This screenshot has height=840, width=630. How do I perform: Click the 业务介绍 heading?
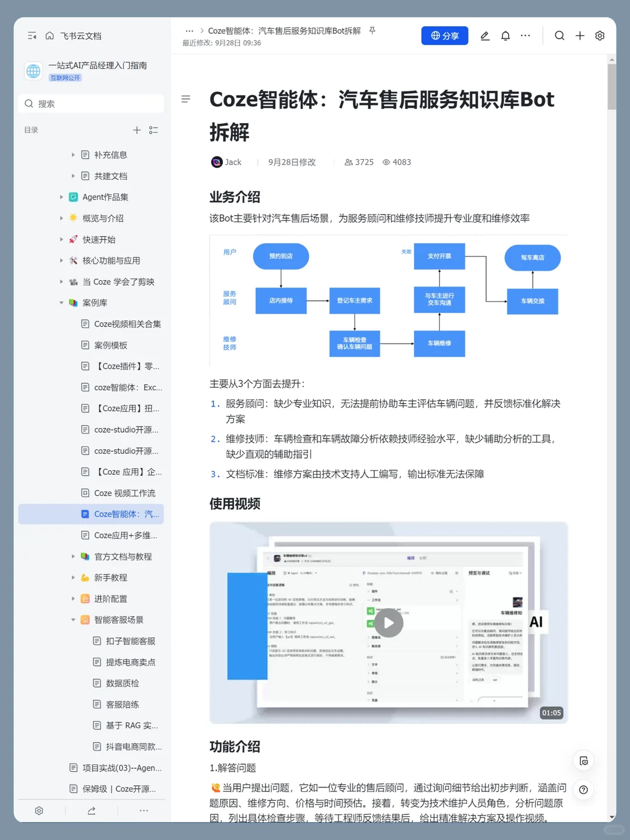pyautogui.click(x=235, y=197)
